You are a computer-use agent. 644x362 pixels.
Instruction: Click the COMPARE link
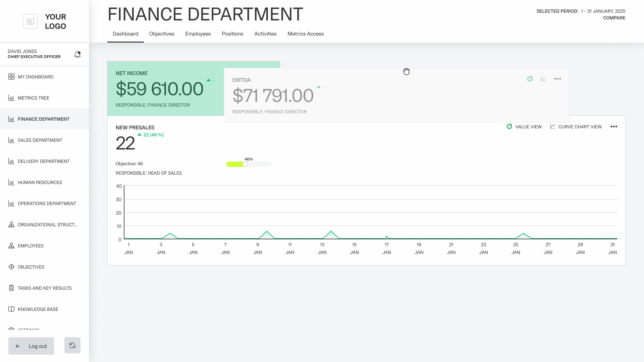(x=614, y=18)
